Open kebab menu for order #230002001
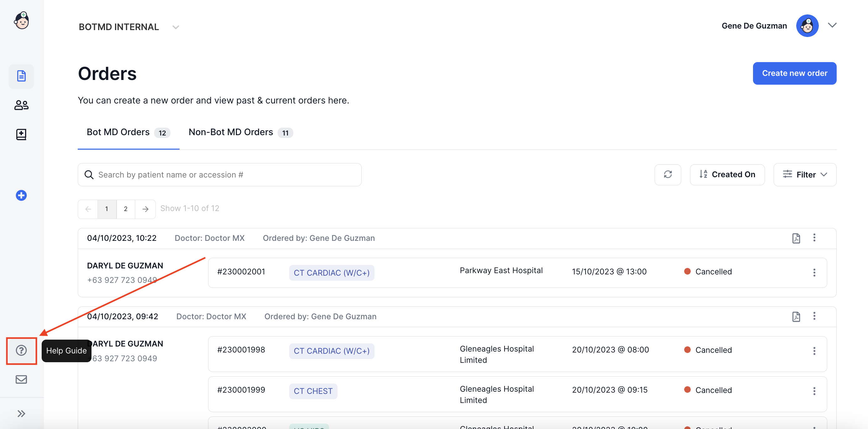The height and width of the screenshot is (429, 868). click(x=814, y=272)
